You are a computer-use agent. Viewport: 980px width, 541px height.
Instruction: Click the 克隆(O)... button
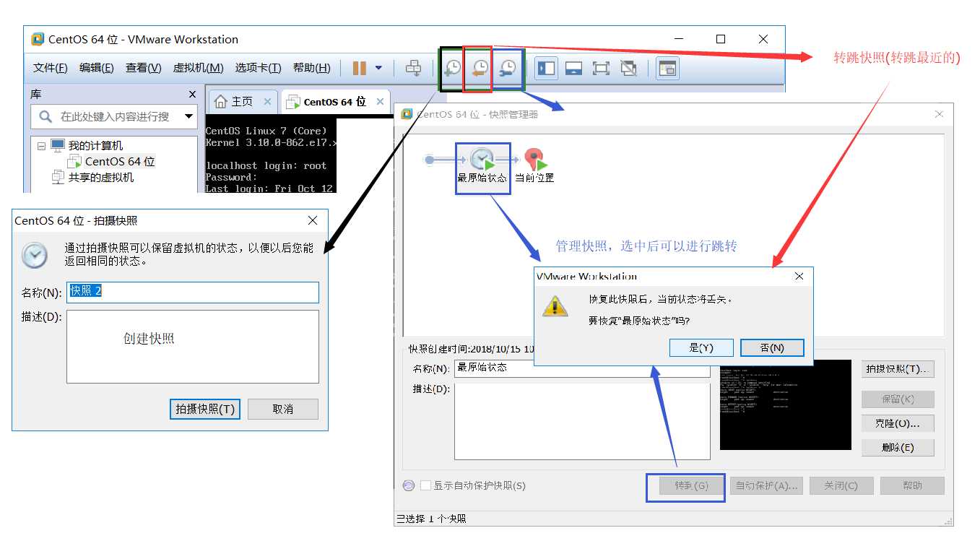click(x=898, y=423)
